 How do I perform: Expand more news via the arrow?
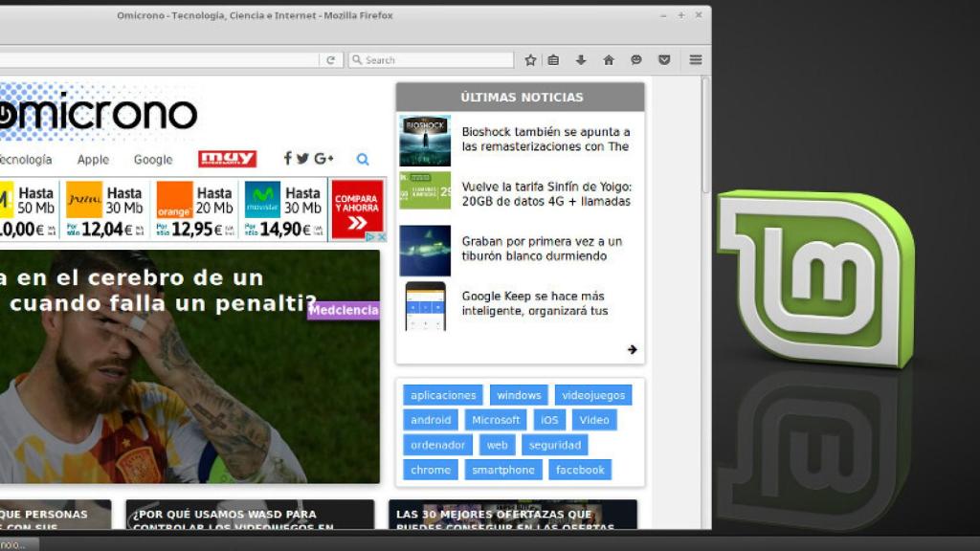point(633,349)
